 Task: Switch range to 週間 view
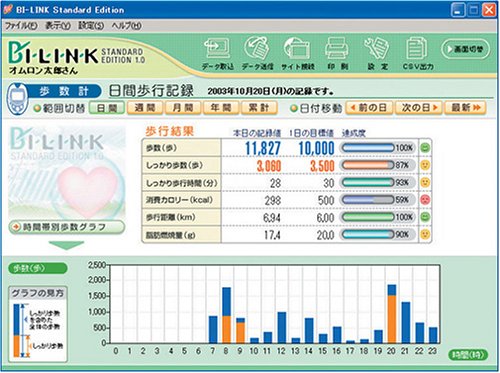point(145,108)
